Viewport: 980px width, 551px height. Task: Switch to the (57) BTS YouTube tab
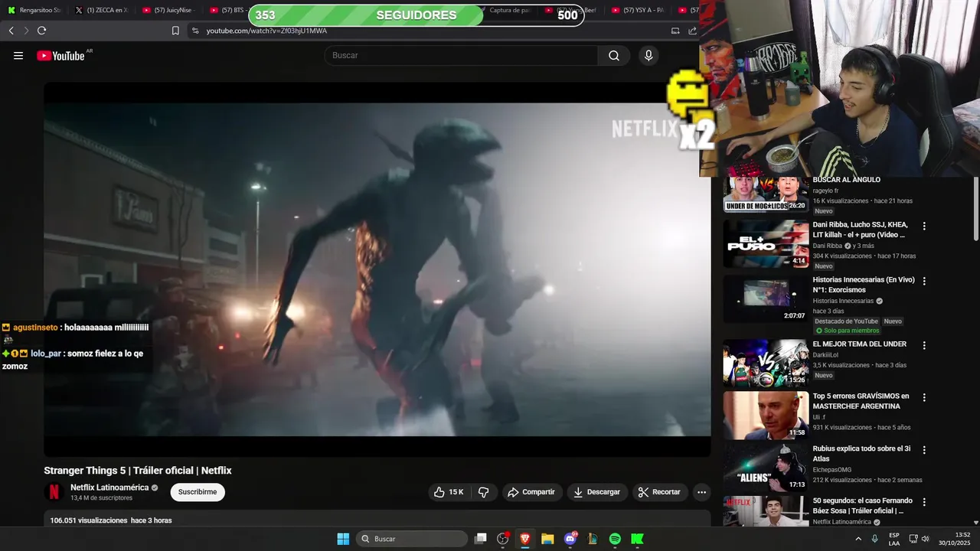[x=227, y=10]
